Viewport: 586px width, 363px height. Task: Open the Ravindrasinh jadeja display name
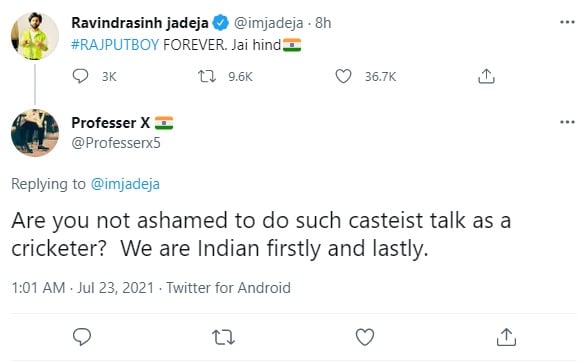coord(140,23)
